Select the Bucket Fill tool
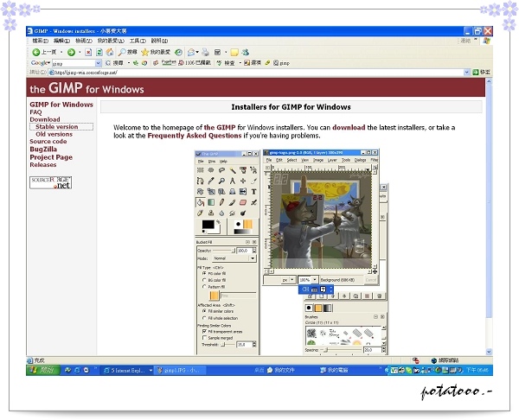The width and height of the screenshot is (519, 420). (201, 202)
